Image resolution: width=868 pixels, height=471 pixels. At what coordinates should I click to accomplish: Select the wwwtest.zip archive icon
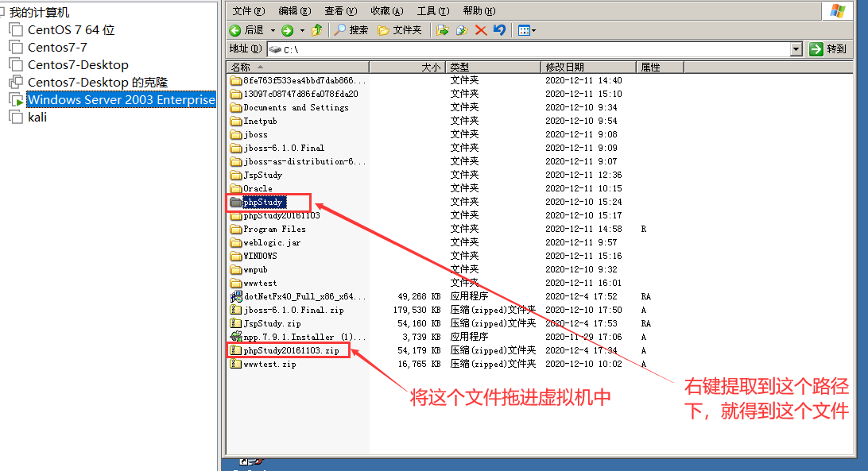(x=236, y=365)
